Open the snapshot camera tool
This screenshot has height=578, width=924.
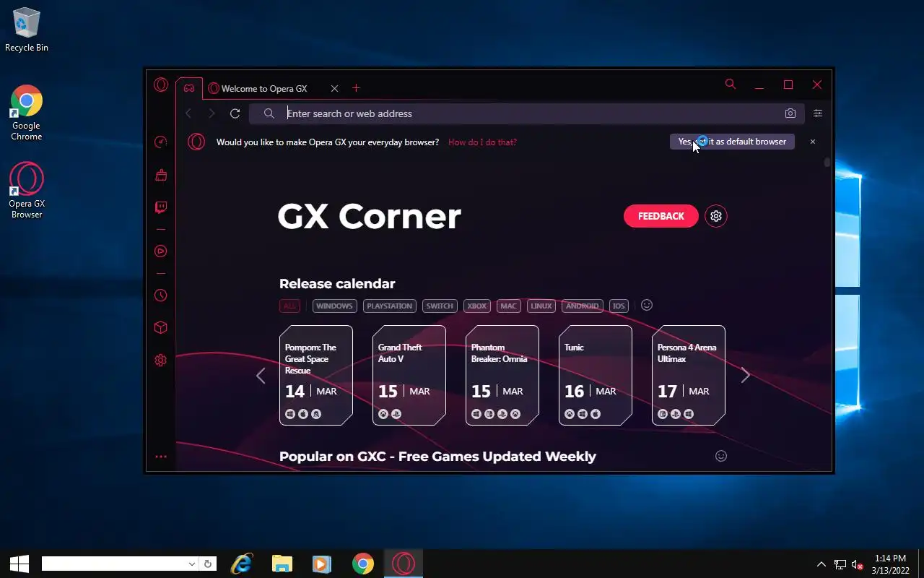[790, 113]
